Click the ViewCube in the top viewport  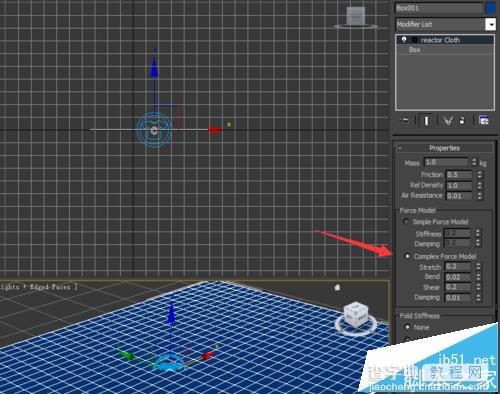click(356, 17)
